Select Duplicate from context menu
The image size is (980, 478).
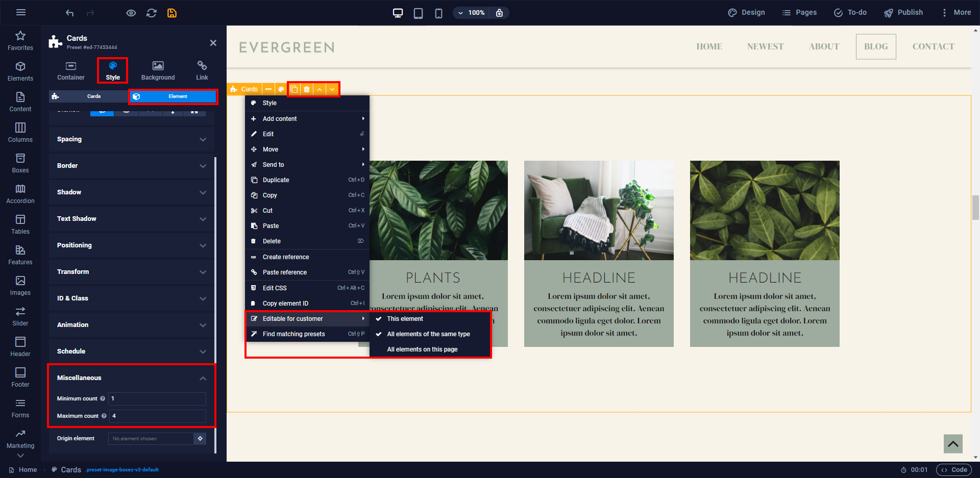pyautogui.click(x=276, y=180)
